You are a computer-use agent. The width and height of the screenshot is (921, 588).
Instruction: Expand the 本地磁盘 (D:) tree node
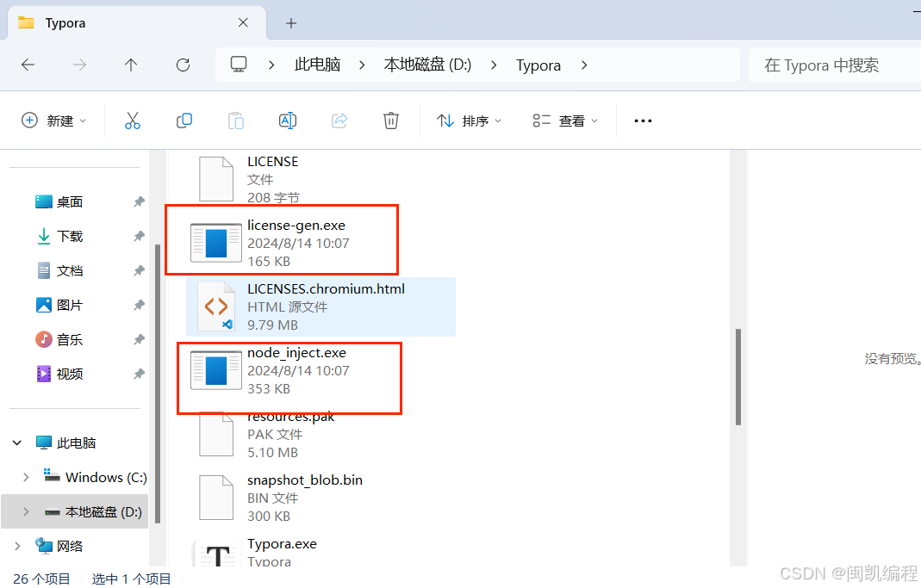pos(26,511)
